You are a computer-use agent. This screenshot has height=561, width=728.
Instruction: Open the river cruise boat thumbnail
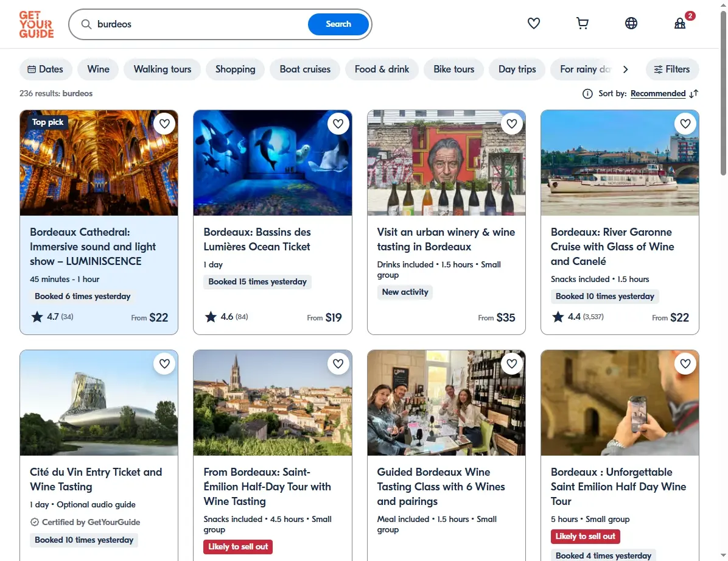(x=620, y=163)
